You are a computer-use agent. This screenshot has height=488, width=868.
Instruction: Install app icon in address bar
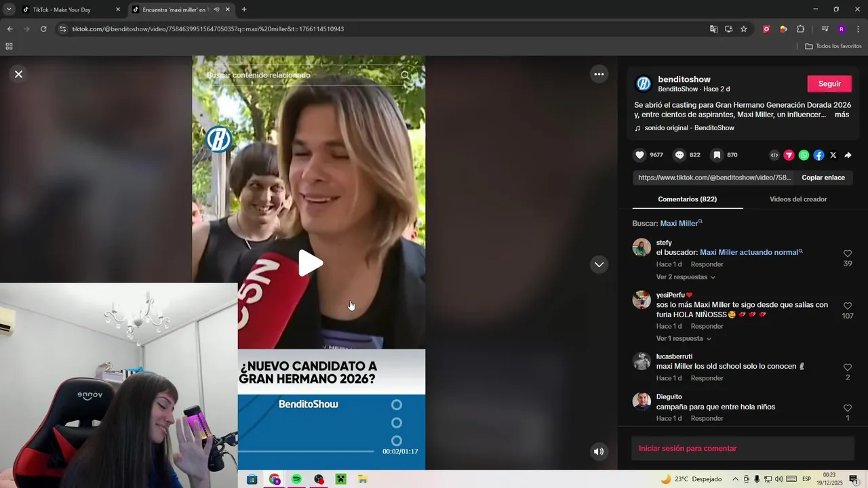click(x=728, y=29)
